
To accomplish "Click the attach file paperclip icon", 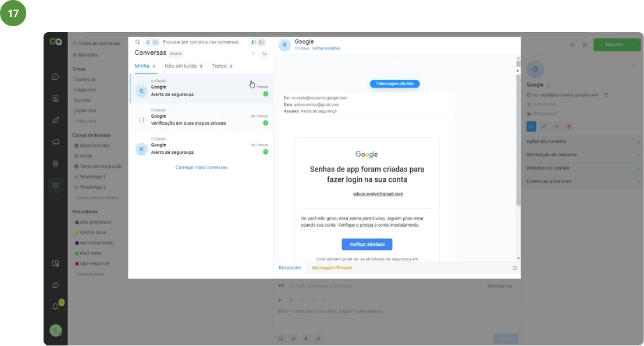I will [293, 338].
